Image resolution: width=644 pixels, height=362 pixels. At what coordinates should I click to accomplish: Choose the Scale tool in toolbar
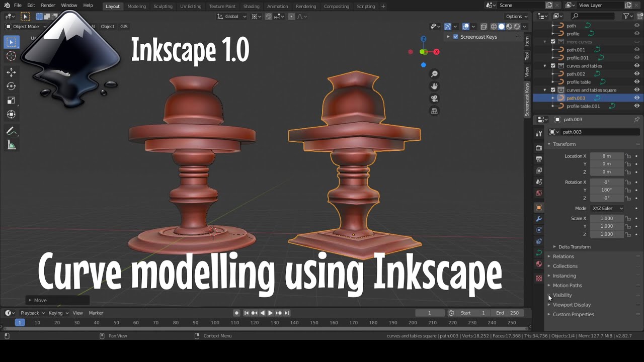[x=11, y=101]
